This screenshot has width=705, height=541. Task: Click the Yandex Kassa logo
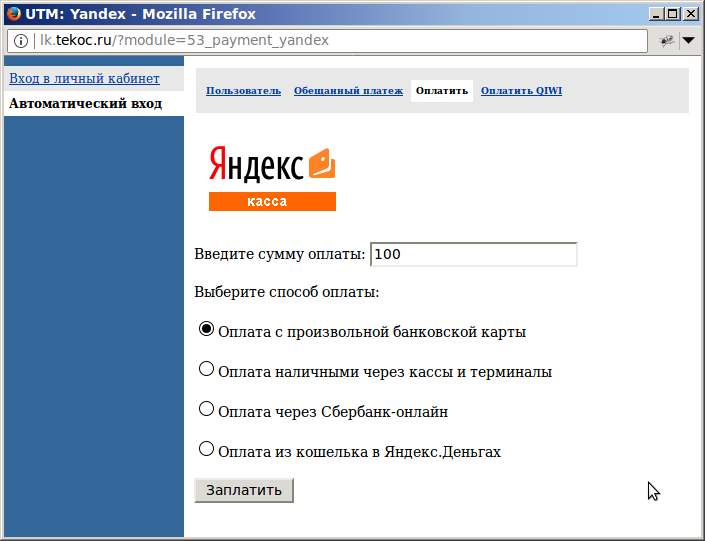coord(272,178)
